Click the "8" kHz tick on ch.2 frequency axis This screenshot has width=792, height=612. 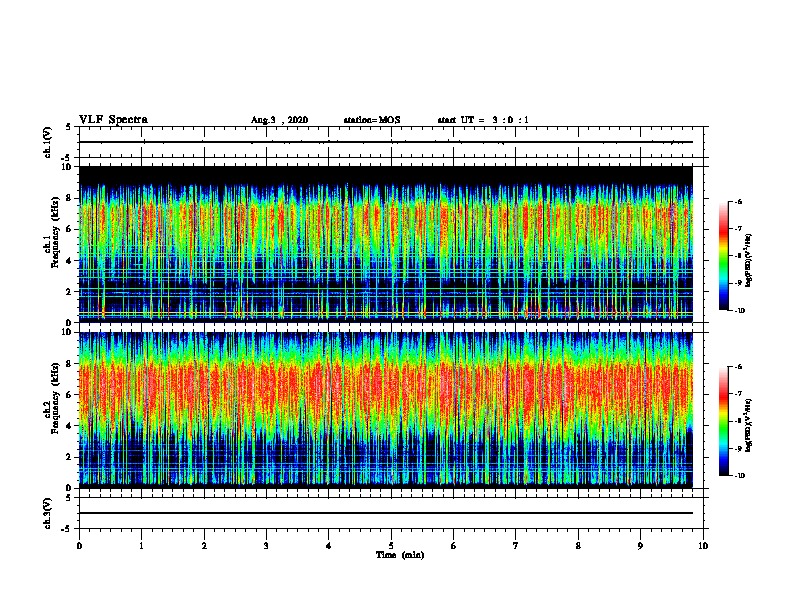pos(69,364)
